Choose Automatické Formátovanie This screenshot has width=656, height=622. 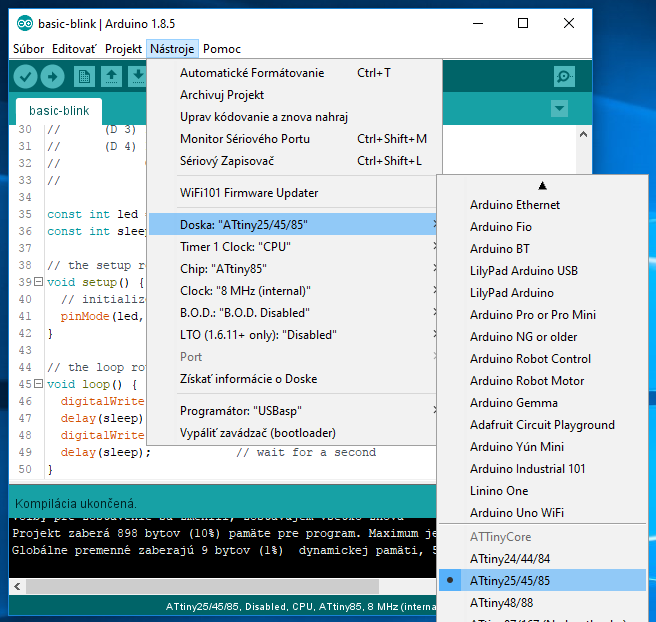(x=293, y=73)
